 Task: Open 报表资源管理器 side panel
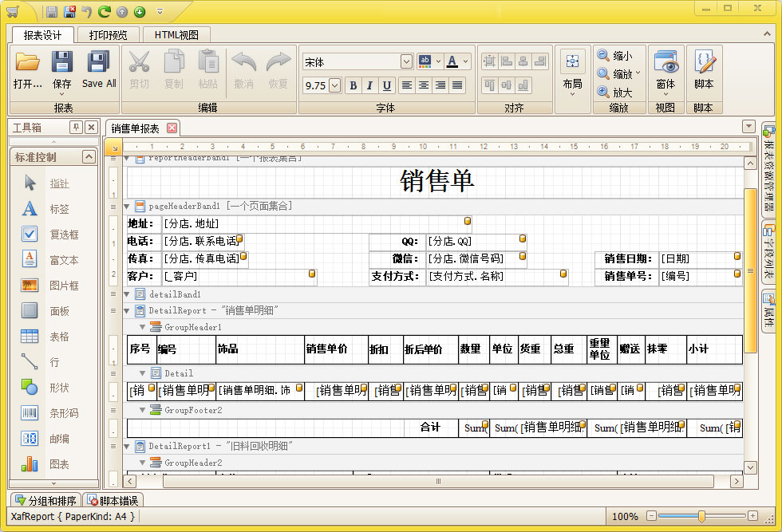pos(768,170)
